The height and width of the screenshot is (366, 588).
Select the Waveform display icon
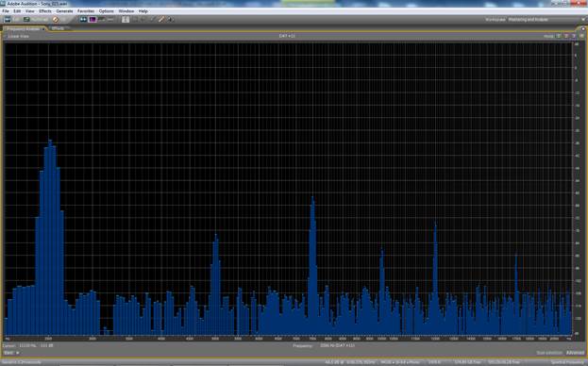tap(83, 20)
